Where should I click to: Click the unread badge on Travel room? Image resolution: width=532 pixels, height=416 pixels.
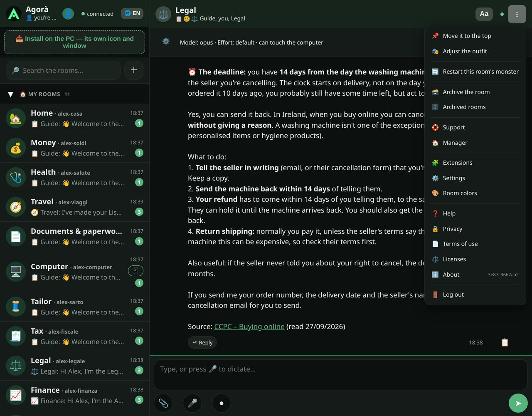[x=139, y=212]
